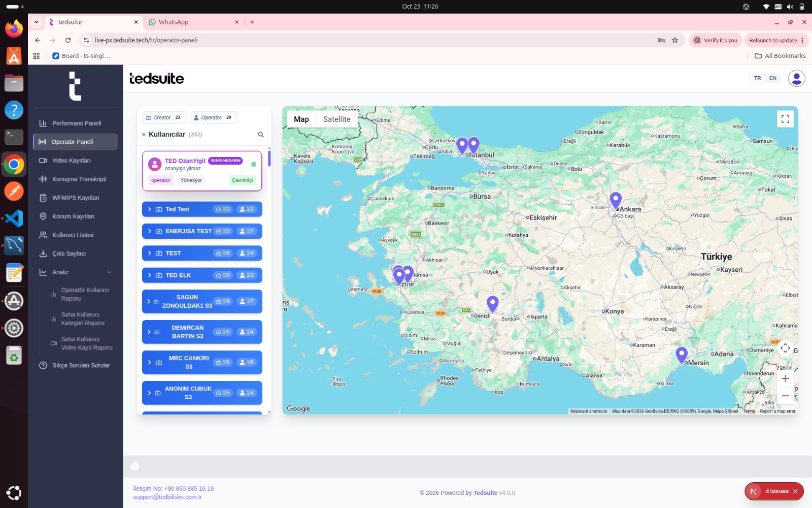
Task: Click the Çıktı Sayfası download icon
Action: (x=43, y=253)
